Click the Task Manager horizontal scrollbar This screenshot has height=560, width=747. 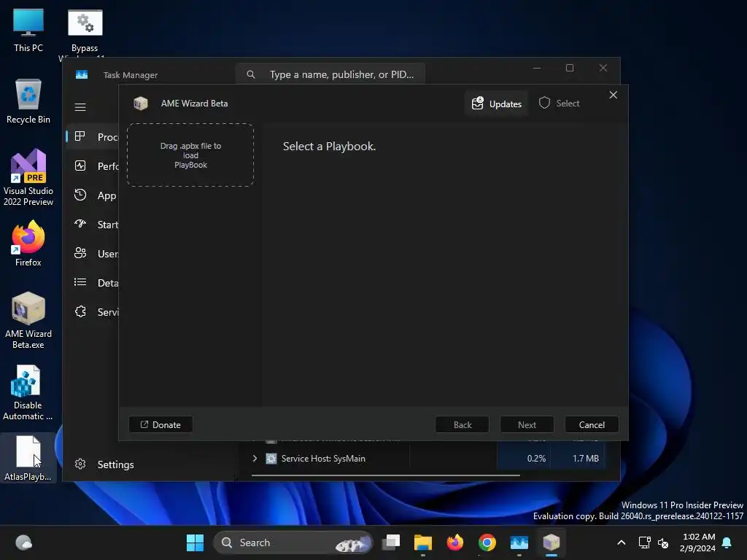tap(385, 475)
